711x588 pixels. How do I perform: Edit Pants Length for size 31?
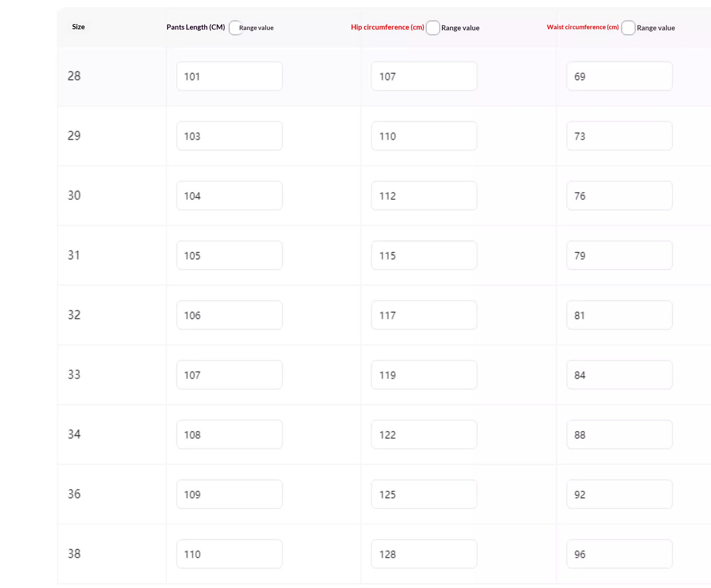pyautogui.click(x=229, y=255)
